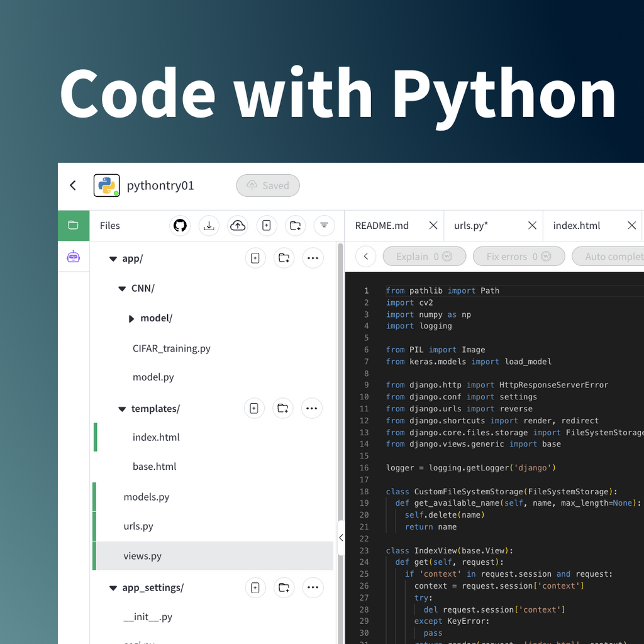Image resolution: width=644 pixels, height=644 pixels.
Task: Click the download files icon
Action: point(209,225)
